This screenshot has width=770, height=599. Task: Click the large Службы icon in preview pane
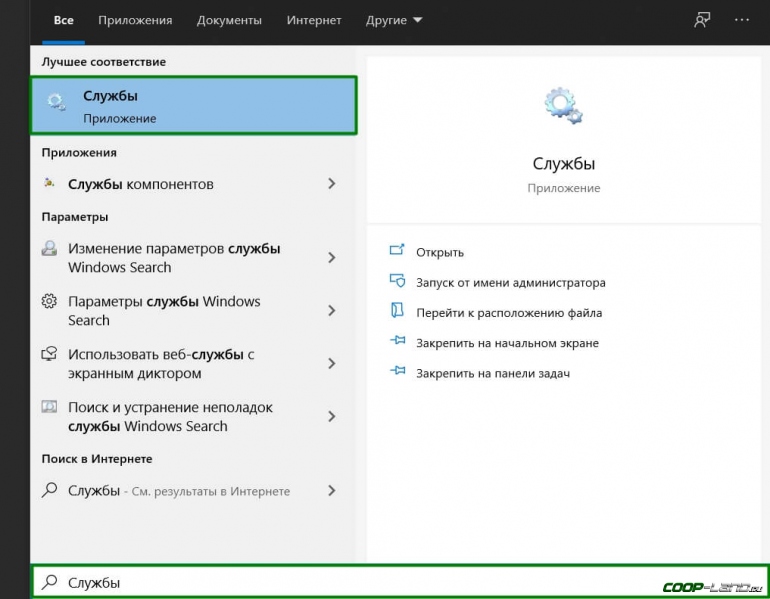563,107
